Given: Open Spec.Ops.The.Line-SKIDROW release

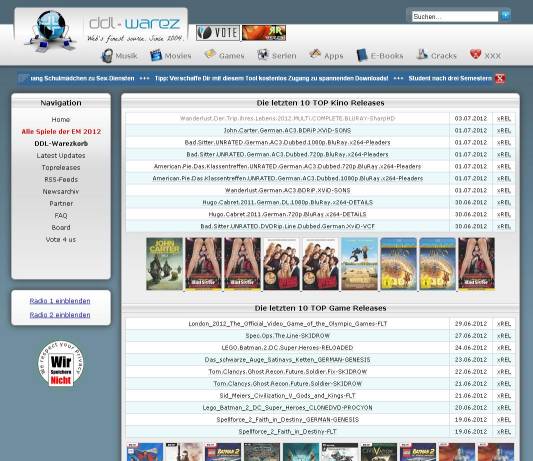Looking at the screenshot, I should coord(288,336).
